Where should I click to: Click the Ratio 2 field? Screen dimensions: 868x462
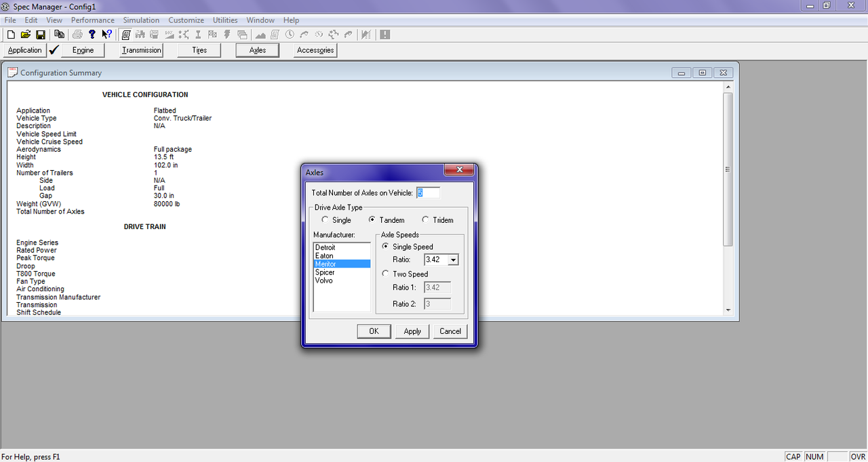(x=437, y=303)
